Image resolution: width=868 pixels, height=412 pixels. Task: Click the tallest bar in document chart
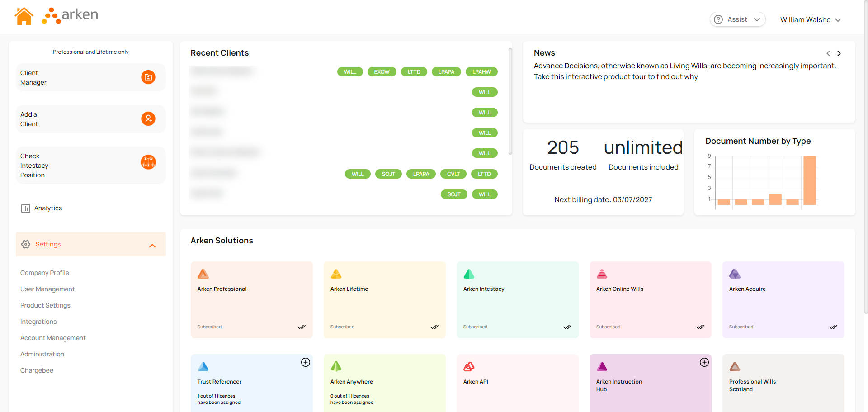810,180
